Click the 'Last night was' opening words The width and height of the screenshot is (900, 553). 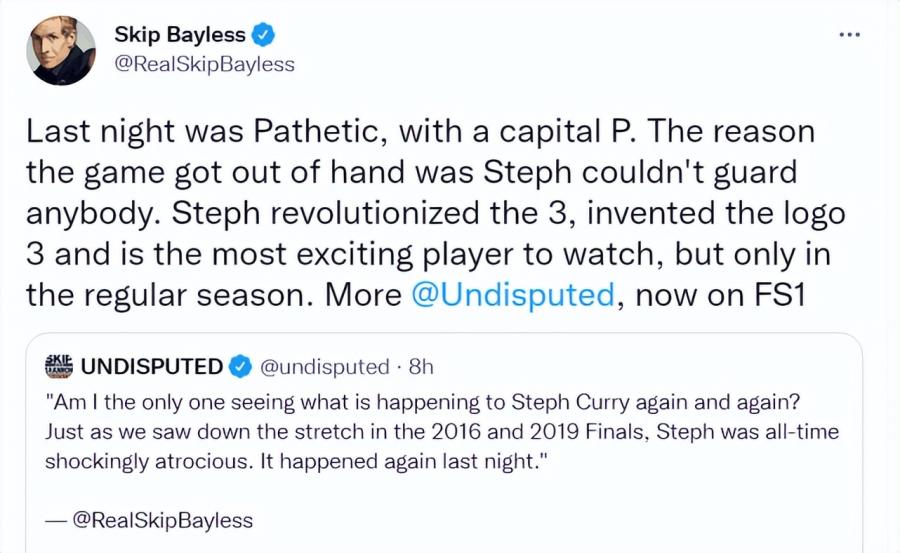coord(134,132)
